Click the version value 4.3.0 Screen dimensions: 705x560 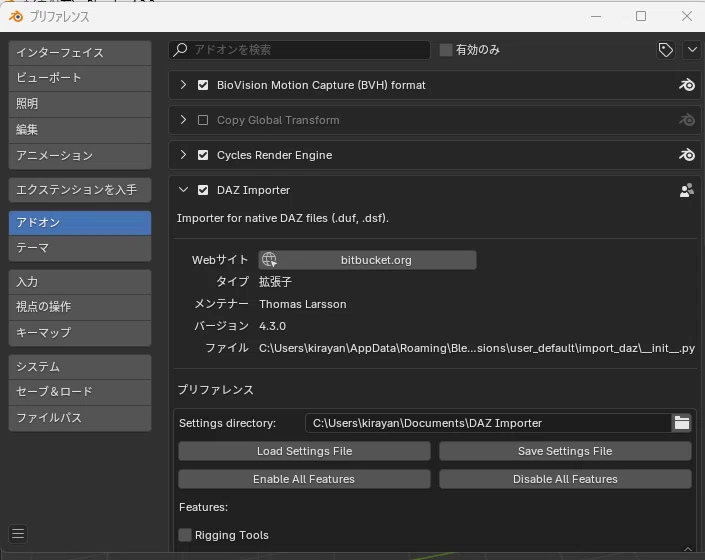[x=272, y=326]
